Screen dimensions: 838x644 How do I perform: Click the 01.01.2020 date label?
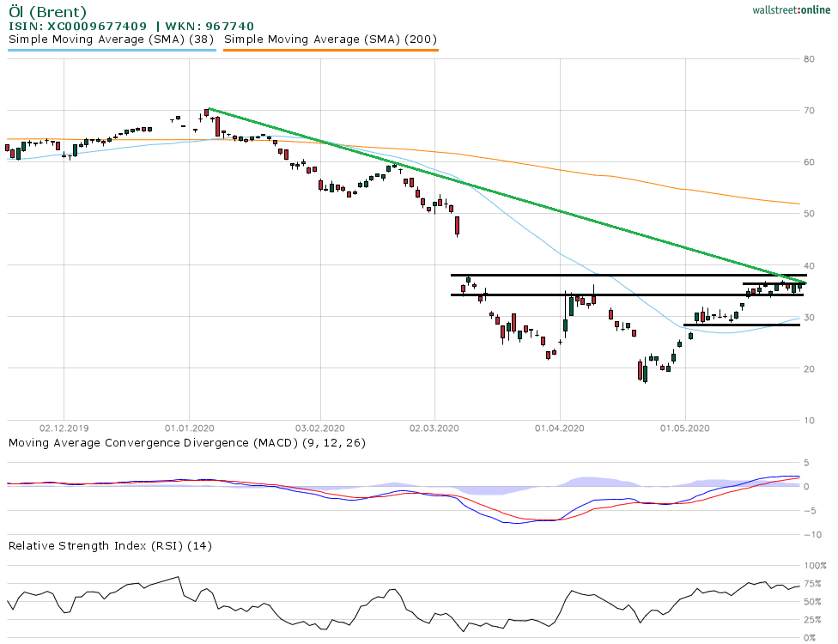tap(190, 427)
